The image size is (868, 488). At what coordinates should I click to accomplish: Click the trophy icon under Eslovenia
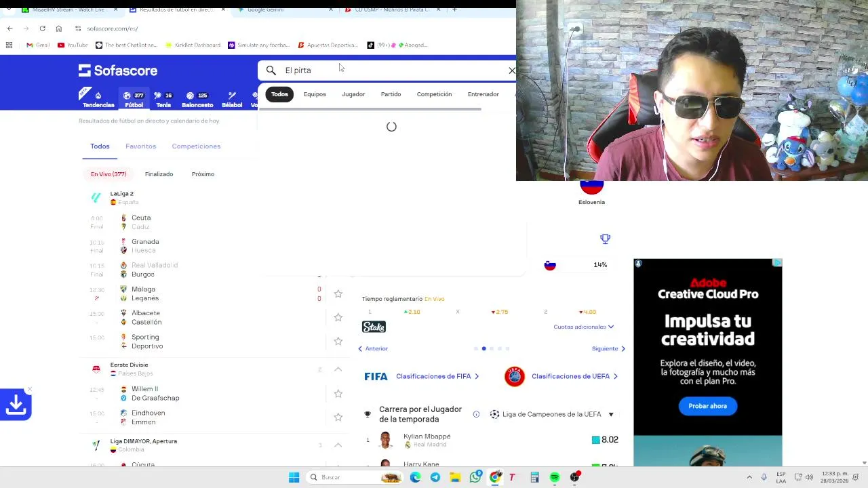point(605,239)
